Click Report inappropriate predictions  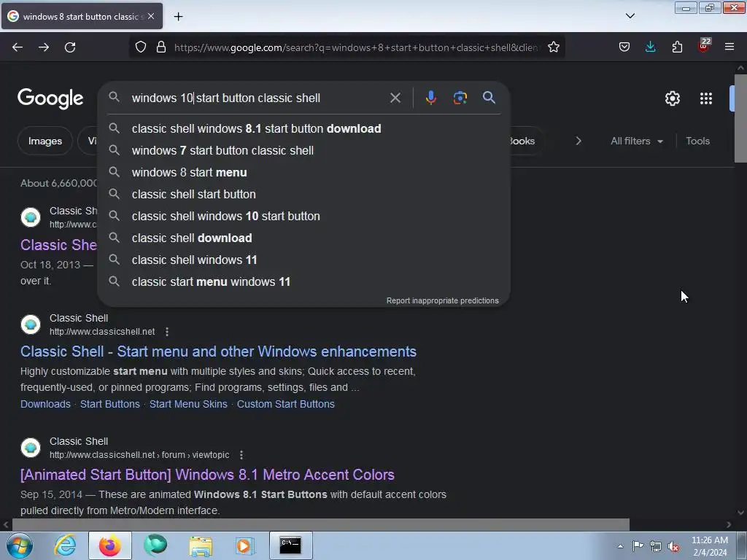pyautogui.click(x=443, y=300)
